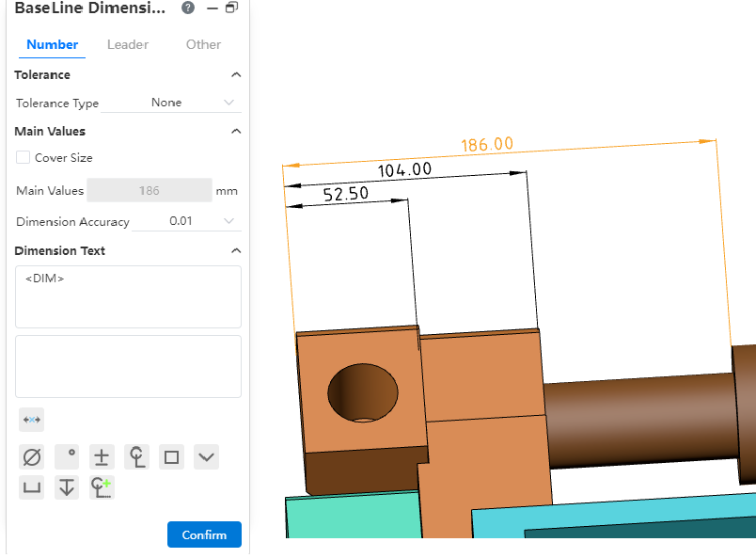Add custom centerline symbol with plus
This screenshot has width=756, height=558.
click(x=102, y=487)
